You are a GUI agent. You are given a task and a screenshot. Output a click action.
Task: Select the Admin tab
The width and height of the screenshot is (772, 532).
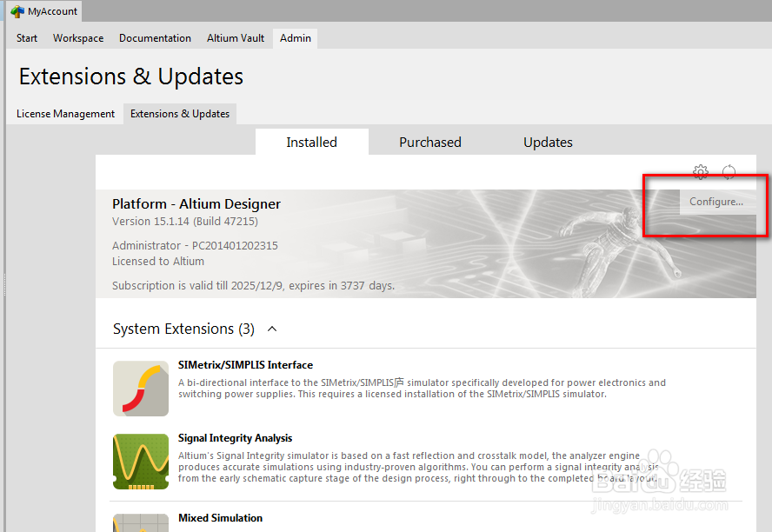click(296, 38)
